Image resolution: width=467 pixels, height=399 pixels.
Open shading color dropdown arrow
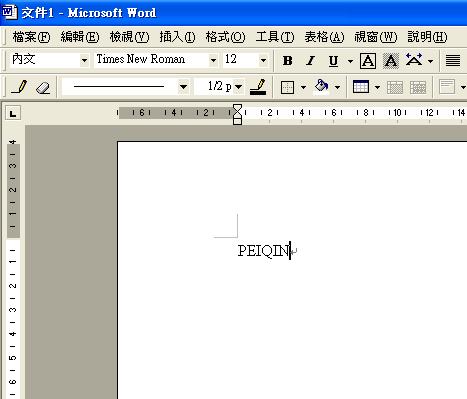click(337, 87)
